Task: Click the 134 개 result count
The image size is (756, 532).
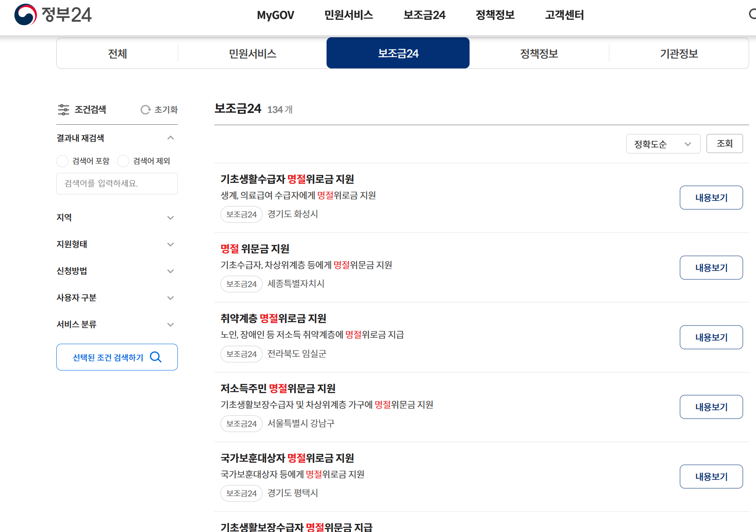Action: (280, 110)
